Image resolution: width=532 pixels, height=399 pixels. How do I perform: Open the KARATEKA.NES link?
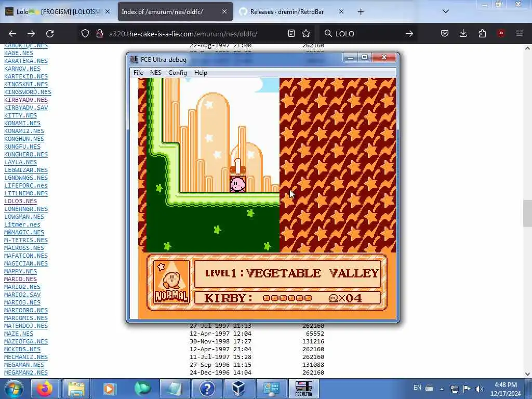(x=26, y=61)
